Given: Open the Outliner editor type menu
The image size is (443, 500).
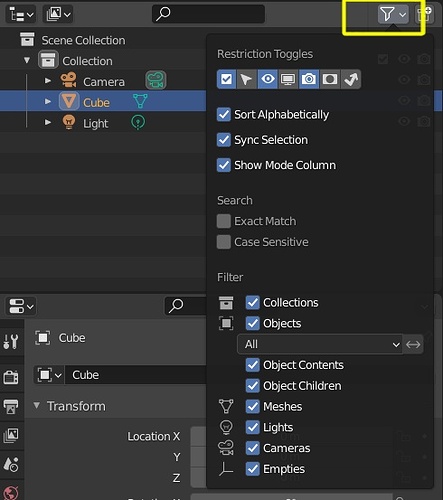Looking at the screenshot, I should click(x=21, y=14).
